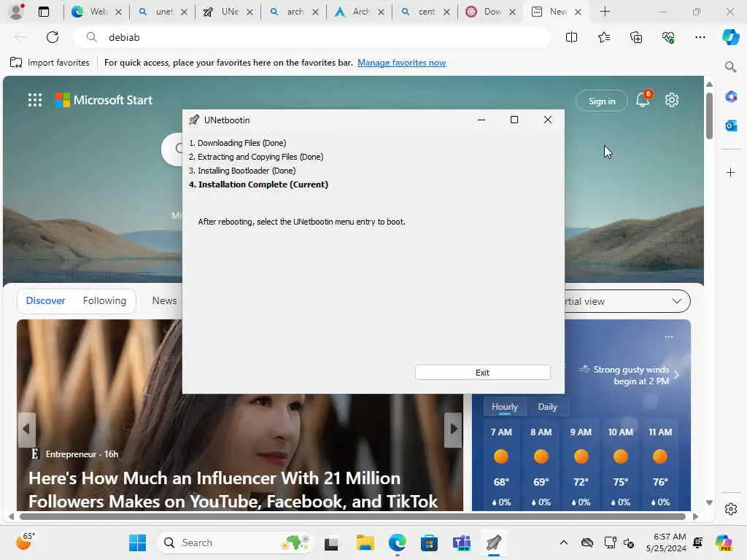Open the Microsoft 365 sidebar icon
747x560 pixels.
pos(731,97)
